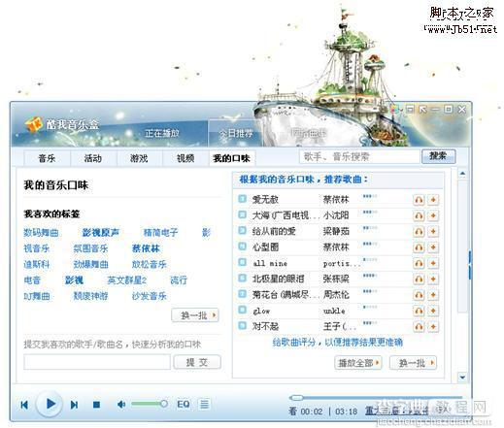
Task: Check the box beside glow
Action: 242,310
